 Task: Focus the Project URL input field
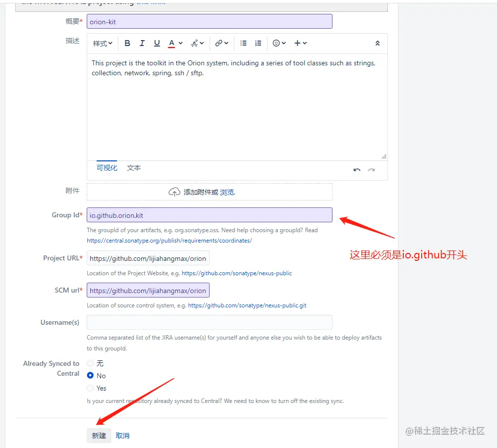(148, 258)
